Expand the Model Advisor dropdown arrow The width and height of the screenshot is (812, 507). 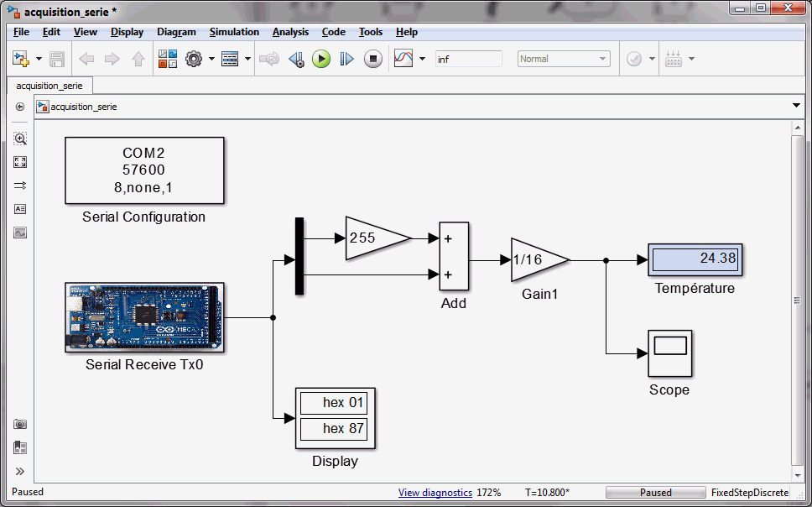pyautogui.click(x=652, y=59)
